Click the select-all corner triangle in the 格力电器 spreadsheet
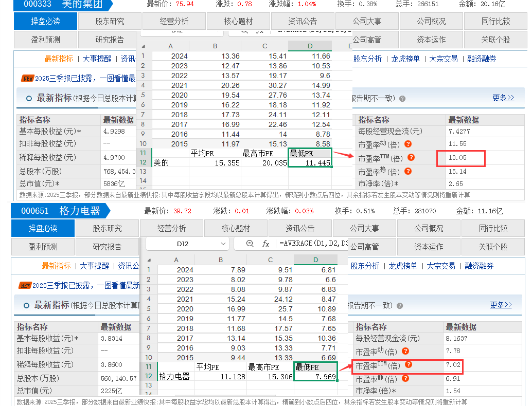532x406 pixels. 149,260
